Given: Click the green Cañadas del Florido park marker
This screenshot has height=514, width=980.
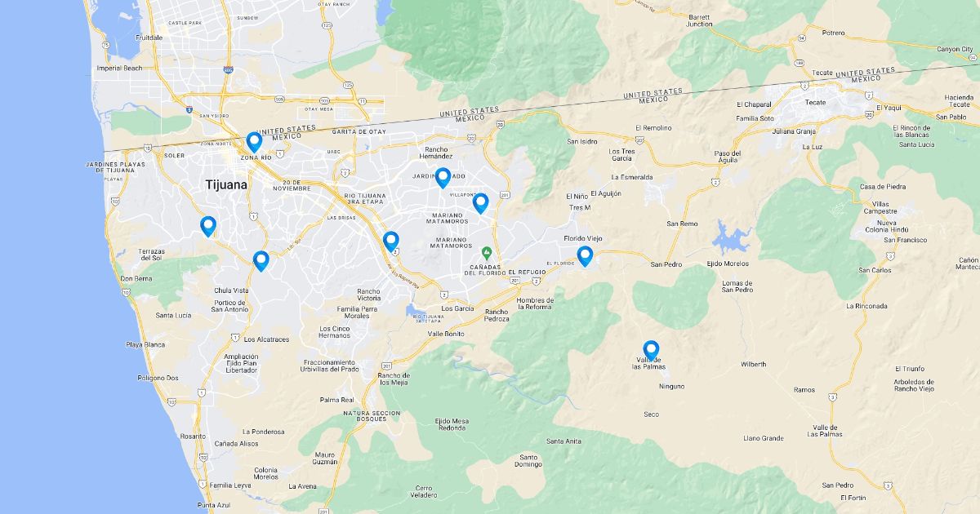Looking at the screenshot, I should pos(487,252).
